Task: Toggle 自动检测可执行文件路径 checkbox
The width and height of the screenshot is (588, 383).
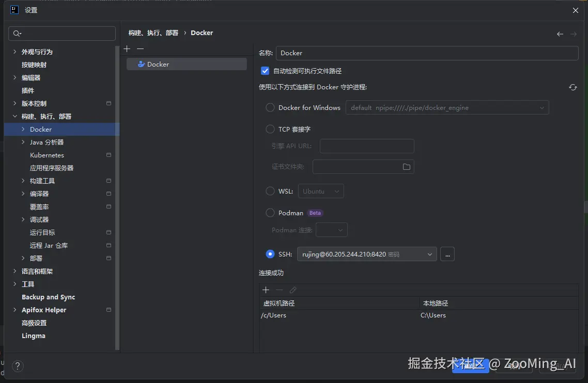Action: pos(265,71)
